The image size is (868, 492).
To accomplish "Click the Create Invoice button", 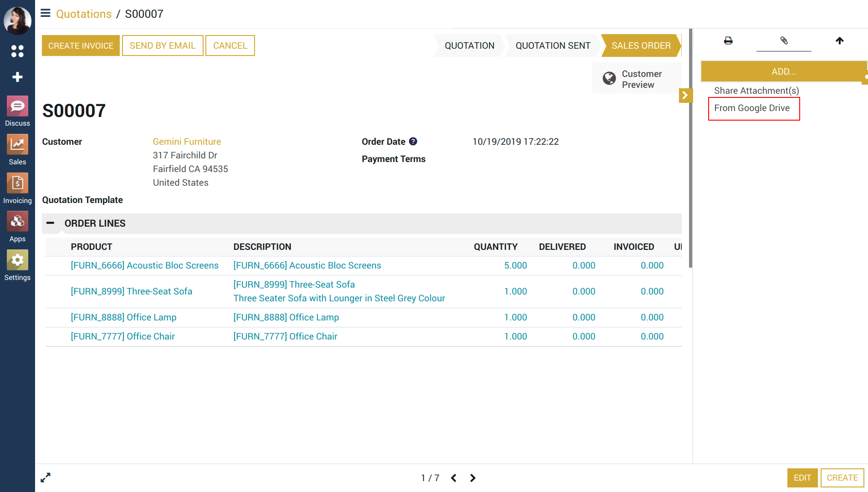I will coord(81,46).
